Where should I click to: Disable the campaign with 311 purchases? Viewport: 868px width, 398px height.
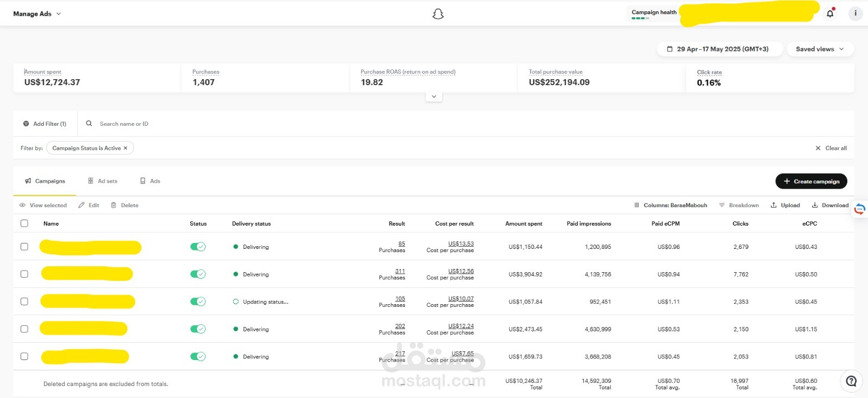coord(197,274)
